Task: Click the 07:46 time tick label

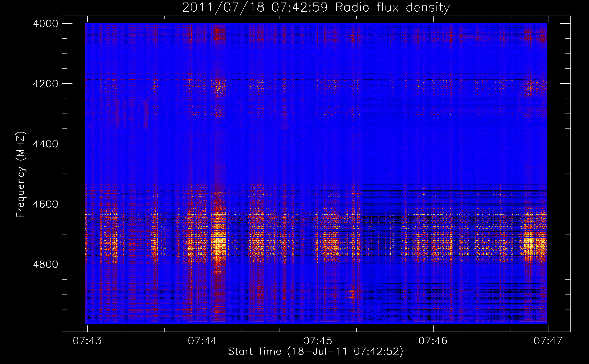Action: point(433,341)
